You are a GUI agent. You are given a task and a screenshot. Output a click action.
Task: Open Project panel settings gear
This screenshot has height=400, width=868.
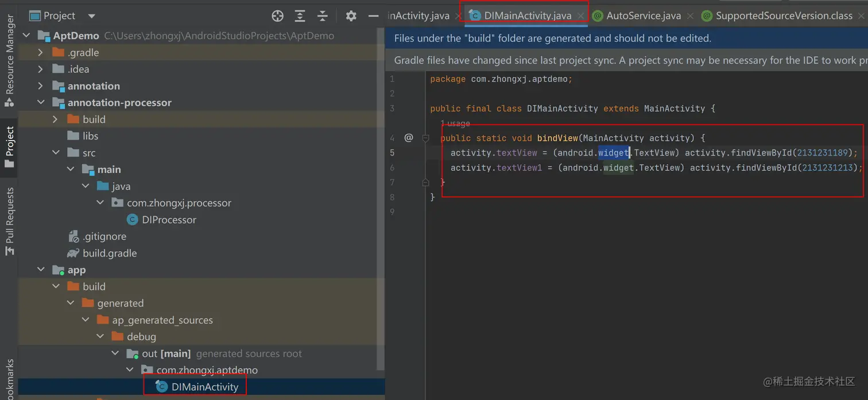[x=351, y=16]
